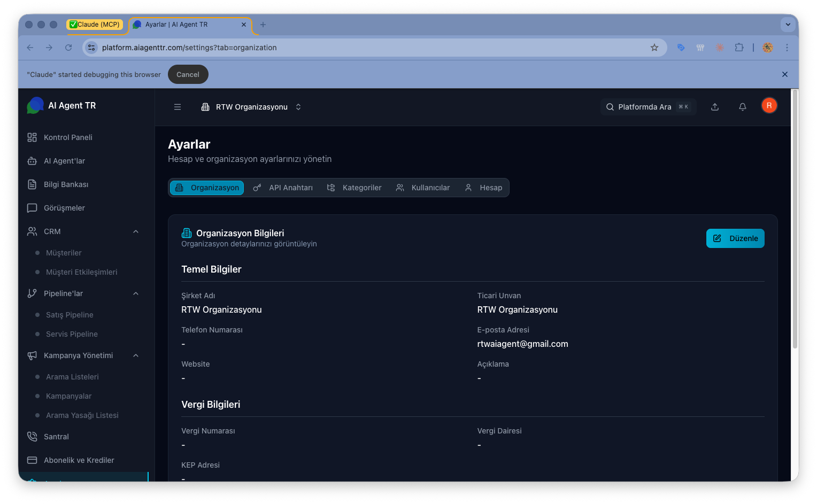
Task: Collapse the CRM section chevron
Action: point(136,231)
